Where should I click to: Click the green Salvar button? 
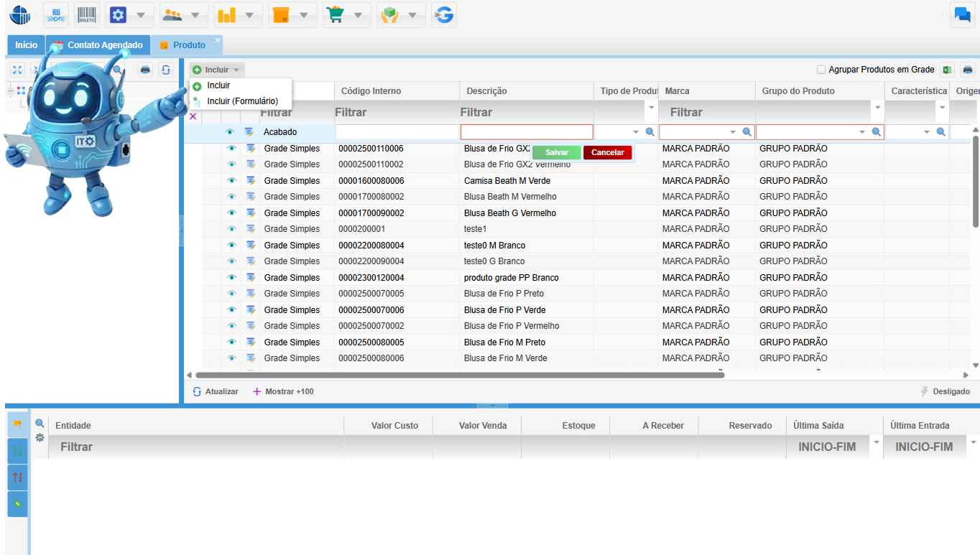556,152
